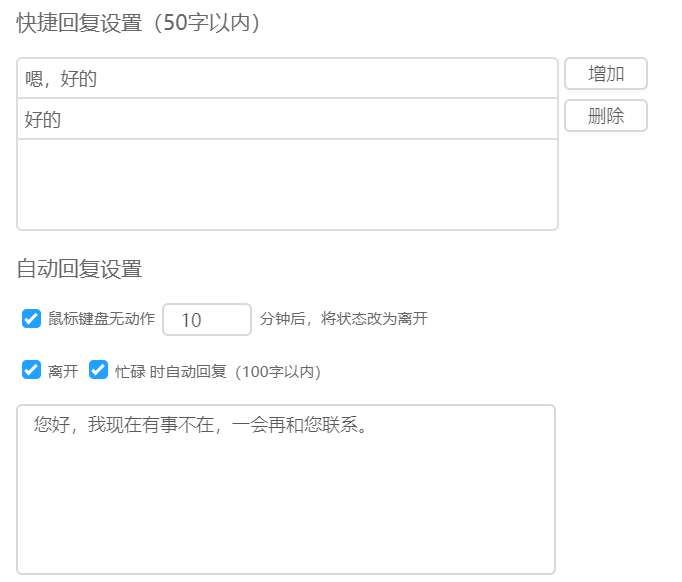Viewport: 682px width, 582px height.
Task: Click the 离开 label text
Action: pyautogui.click(x=63, y=371)
